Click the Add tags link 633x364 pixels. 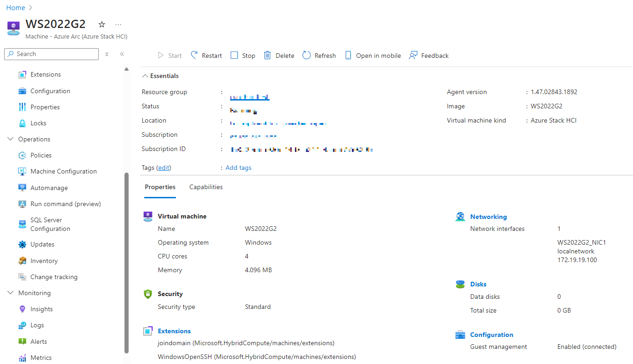click(x=238, y=168)
